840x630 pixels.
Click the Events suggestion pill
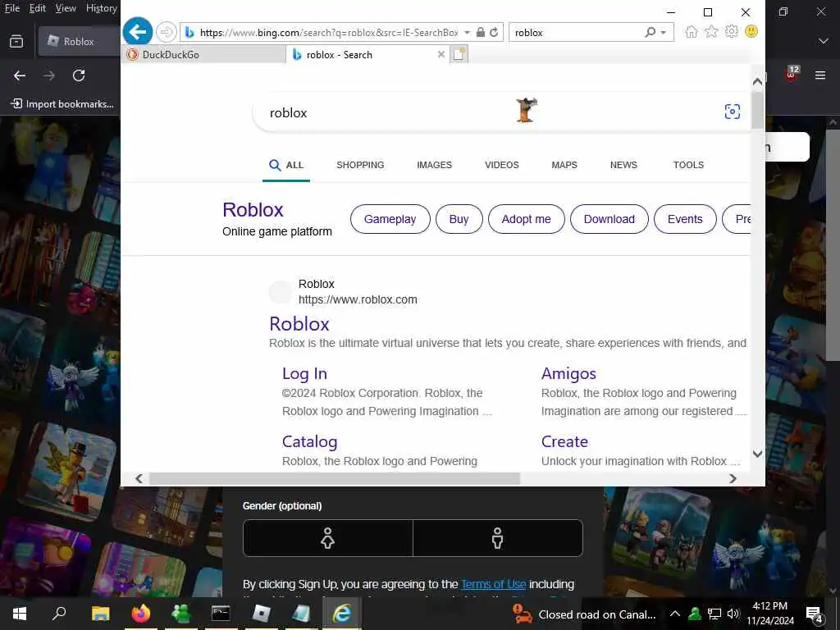[685, 219]
